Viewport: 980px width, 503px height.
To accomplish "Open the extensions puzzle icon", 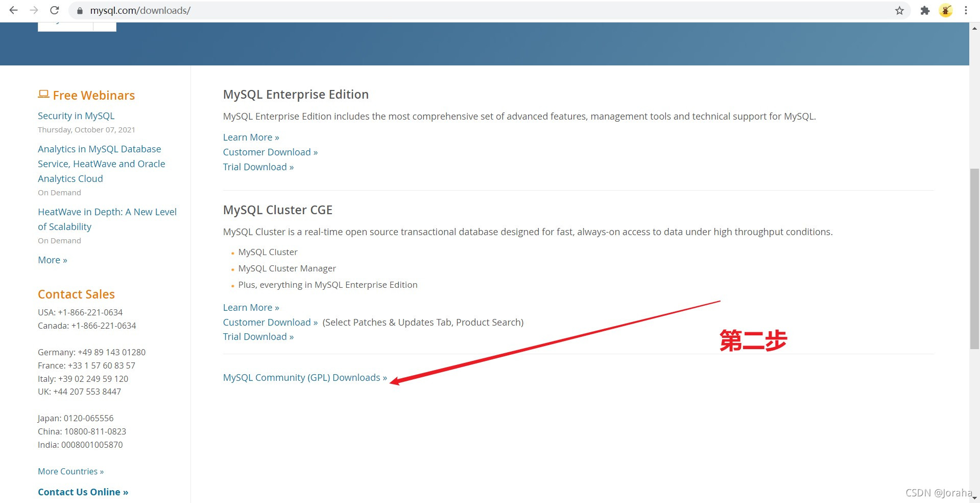I will pos(925,10).
